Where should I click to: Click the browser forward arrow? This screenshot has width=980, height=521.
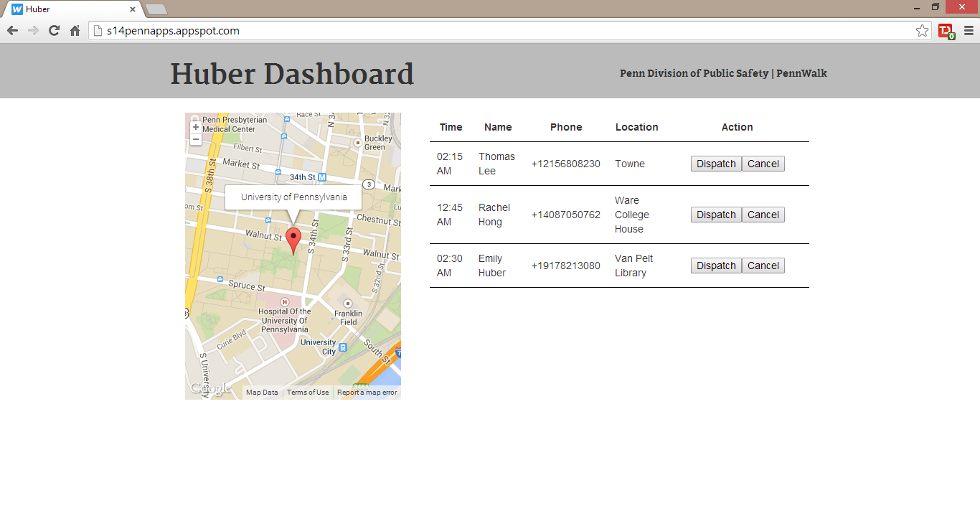(33, 31)
